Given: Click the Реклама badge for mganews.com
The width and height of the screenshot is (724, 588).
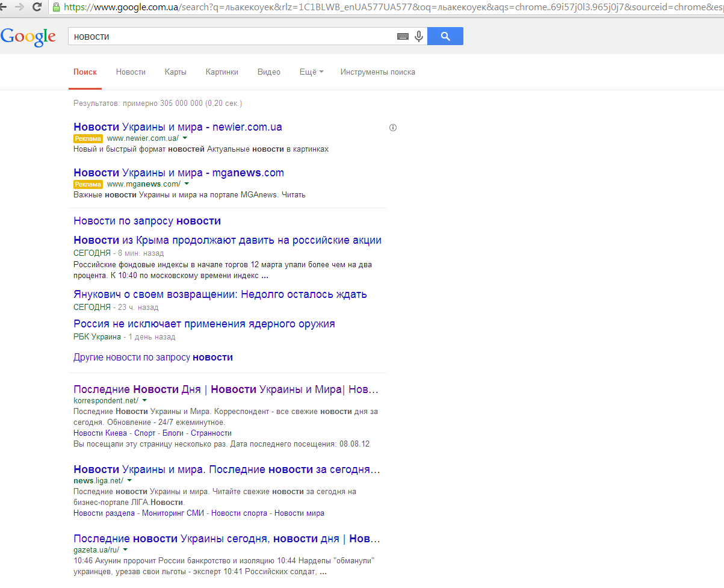Looking at the screenshot, I should [x=88, y=184].
